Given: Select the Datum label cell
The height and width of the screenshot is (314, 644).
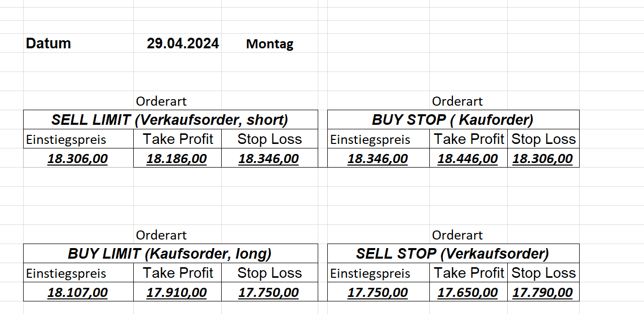Looking at the screenshot, I should [48, 43].
